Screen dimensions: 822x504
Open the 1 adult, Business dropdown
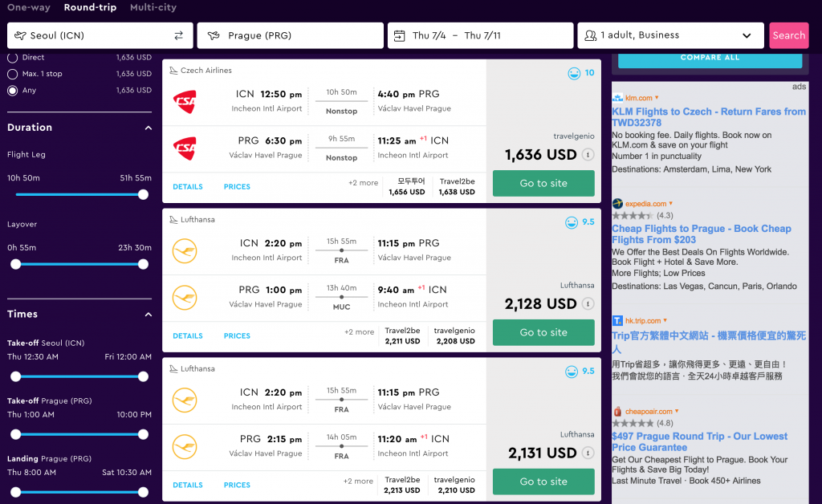pos(670,35)
